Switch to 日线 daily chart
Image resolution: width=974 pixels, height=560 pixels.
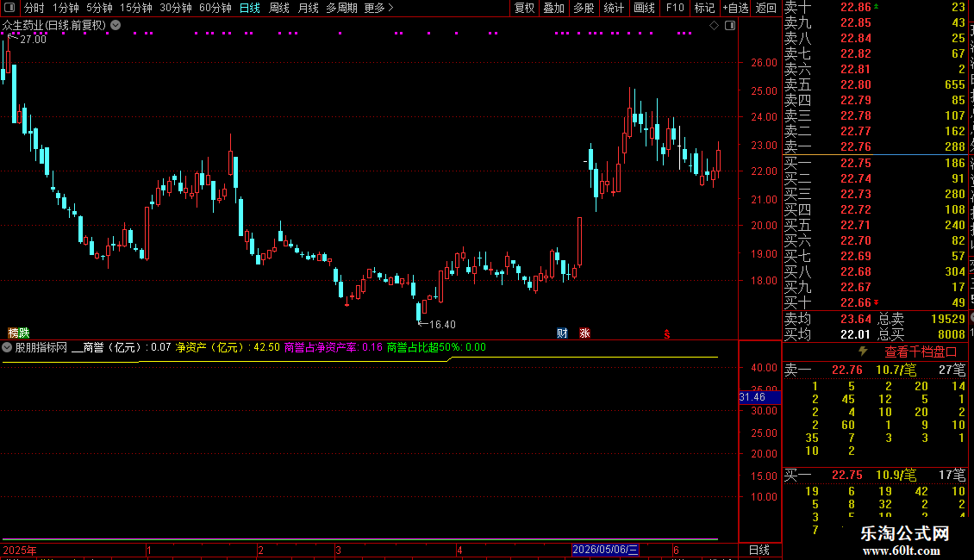(250, 8)
